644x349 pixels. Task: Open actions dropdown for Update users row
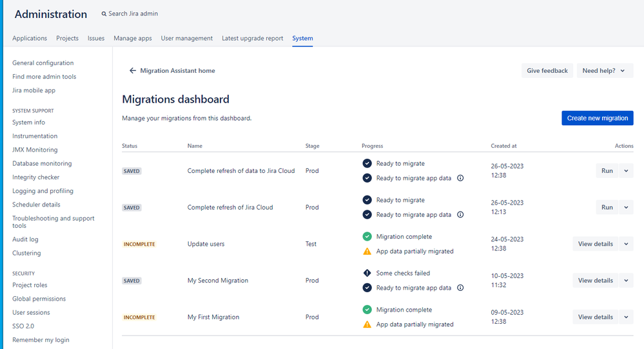click(x=626, y=244)
